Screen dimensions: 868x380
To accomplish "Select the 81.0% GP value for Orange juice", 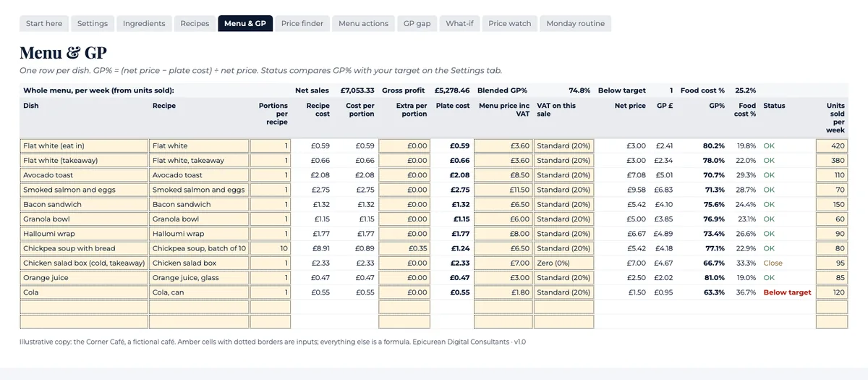I will point(714,277).
